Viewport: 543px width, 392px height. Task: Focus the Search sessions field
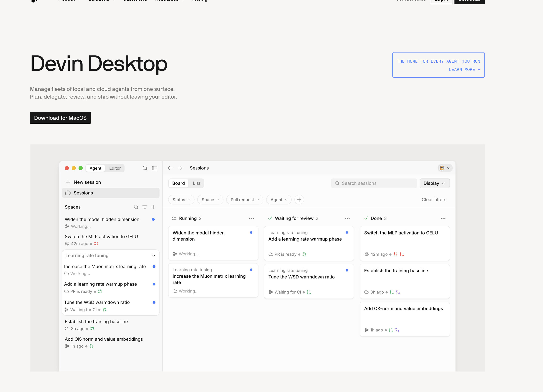coord(374,183)
